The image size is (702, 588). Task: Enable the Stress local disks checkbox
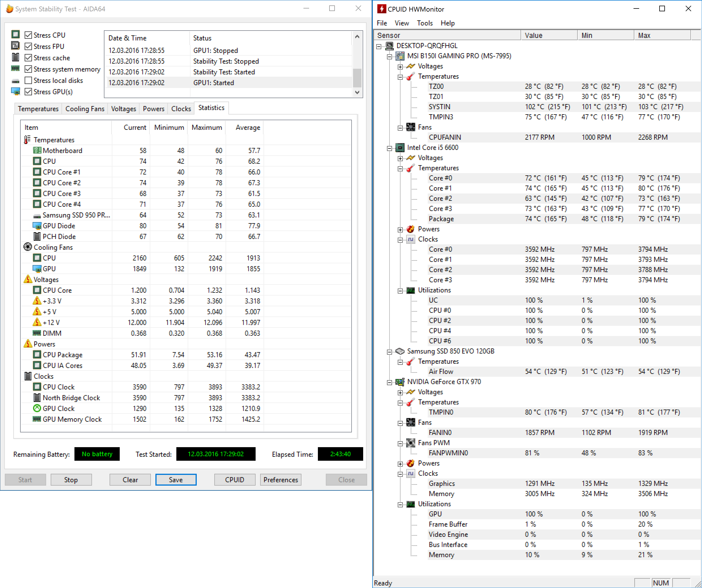pyautogui.click(x=28, y=80)
